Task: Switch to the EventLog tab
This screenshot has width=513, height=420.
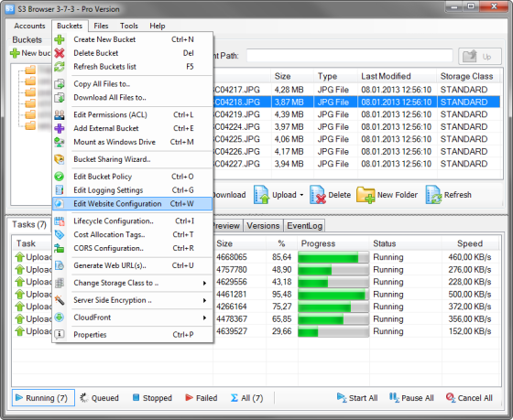Action: point(304,226)
